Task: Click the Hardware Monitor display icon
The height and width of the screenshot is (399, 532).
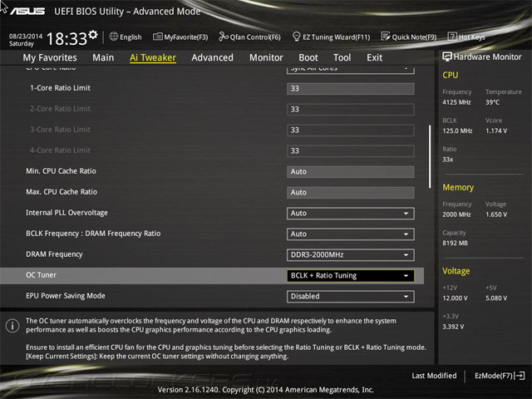Action: 447,57
